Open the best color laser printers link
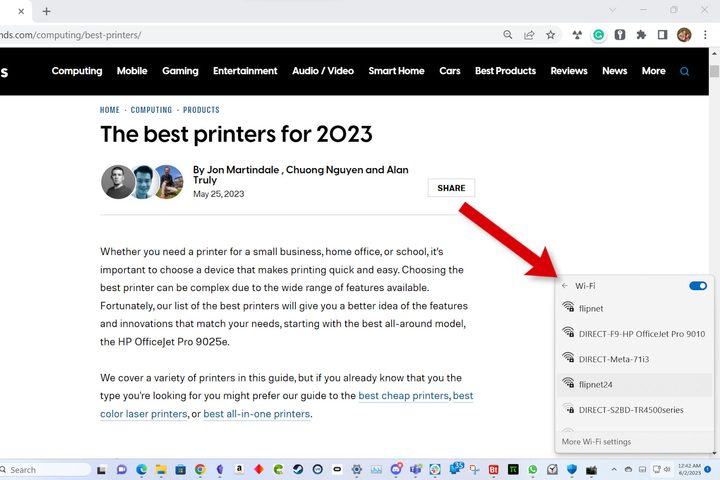720x480 pixels. pyautogui.click(x=287, y=405)
